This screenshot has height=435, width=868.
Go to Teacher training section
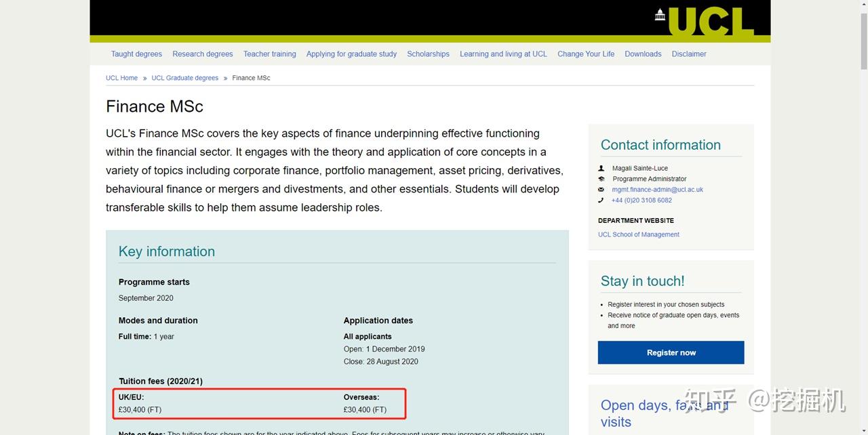pyautogui.click(x=269, y=54)
